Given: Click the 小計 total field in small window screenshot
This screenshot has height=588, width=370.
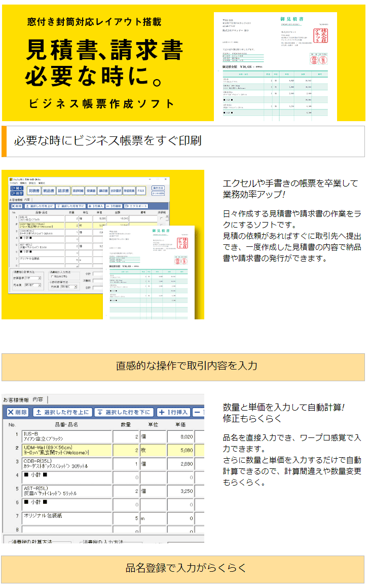Looking at the screenshot, I should pos(98,274).
